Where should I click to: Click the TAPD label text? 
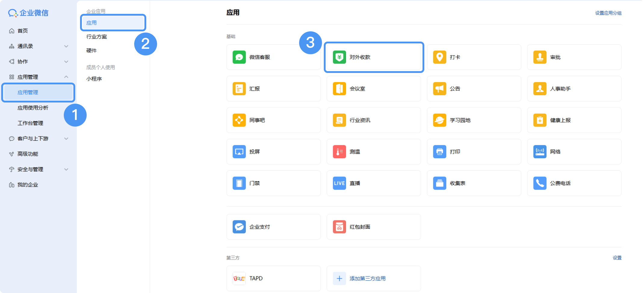256,279
